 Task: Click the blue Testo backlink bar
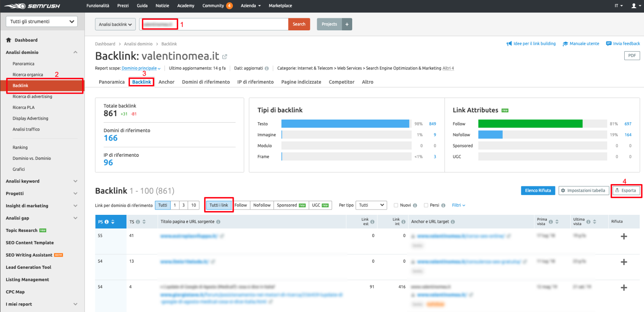(345, 124)
